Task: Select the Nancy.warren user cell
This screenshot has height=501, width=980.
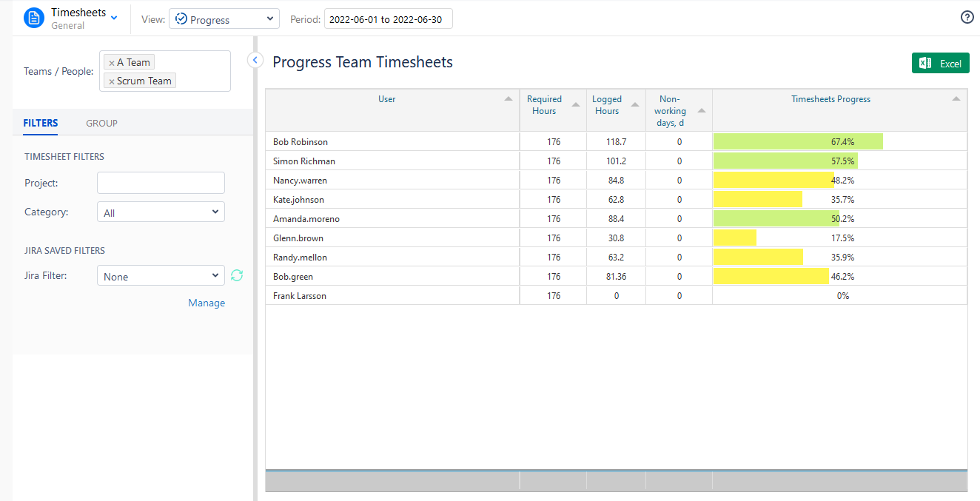Action: 392,180
